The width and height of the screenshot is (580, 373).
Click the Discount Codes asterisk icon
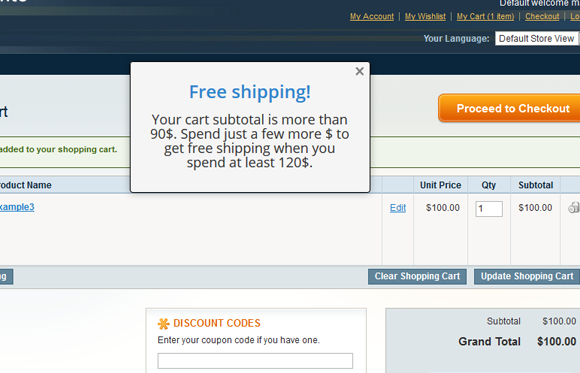[163, 324]
